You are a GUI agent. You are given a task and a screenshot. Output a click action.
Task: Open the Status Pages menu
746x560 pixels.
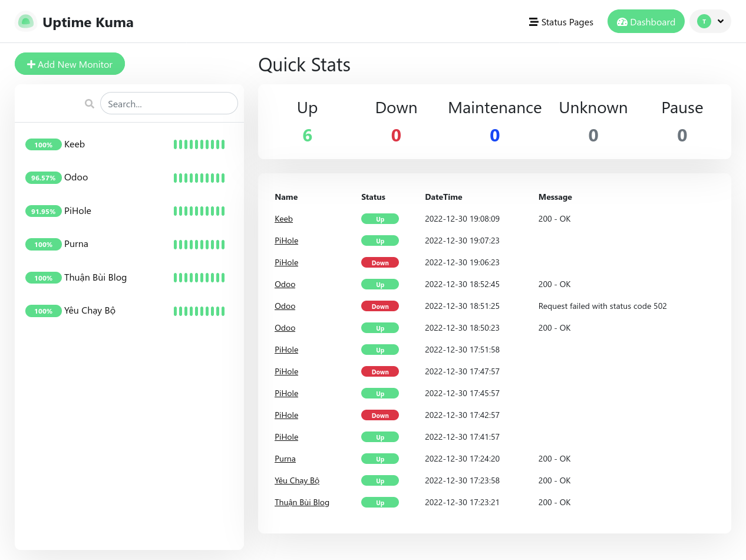[x=561, y=22]
